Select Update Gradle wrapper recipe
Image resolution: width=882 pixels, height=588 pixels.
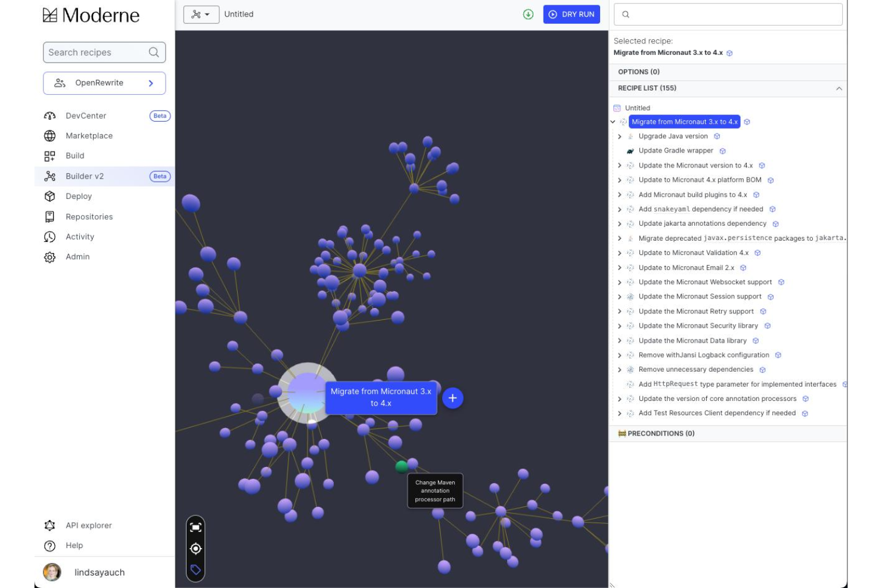pos(676,151)
